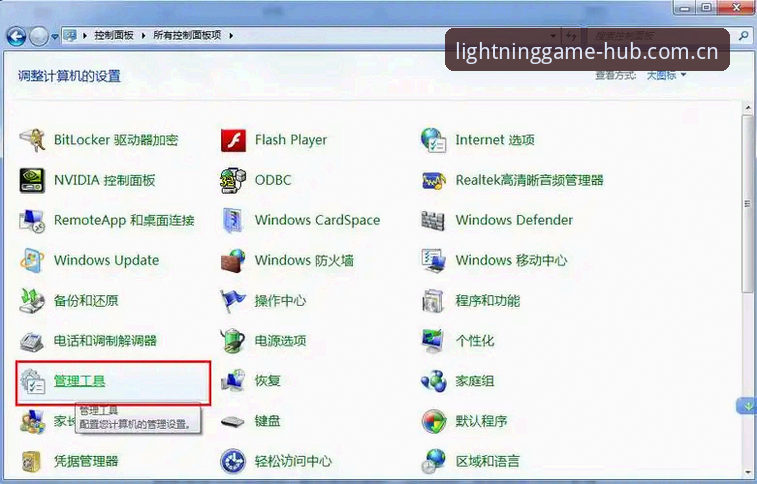
Task: Go back with the Back arrow button
Action: coord(16,36)
